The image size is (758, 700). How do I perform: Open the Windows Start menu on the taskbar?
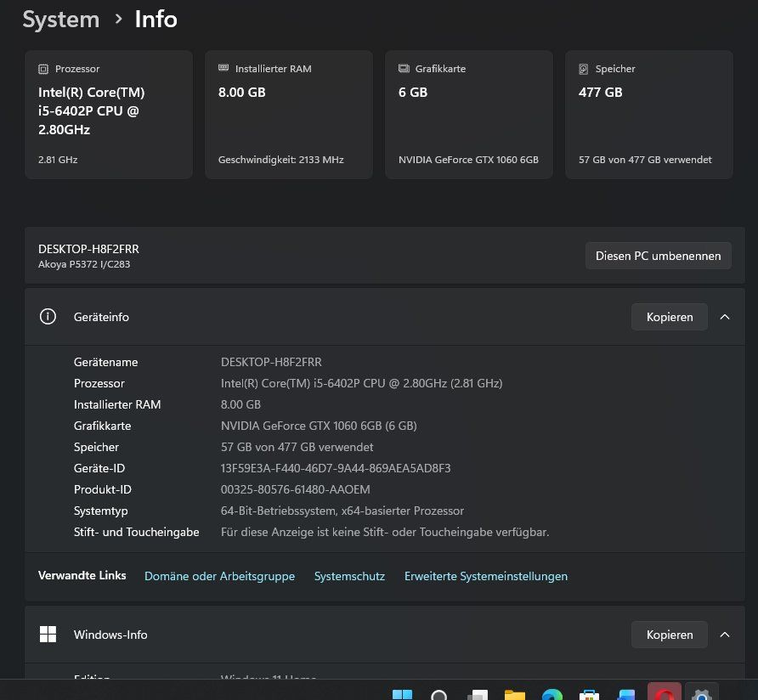pyautogui.click(x=402, y=694)
